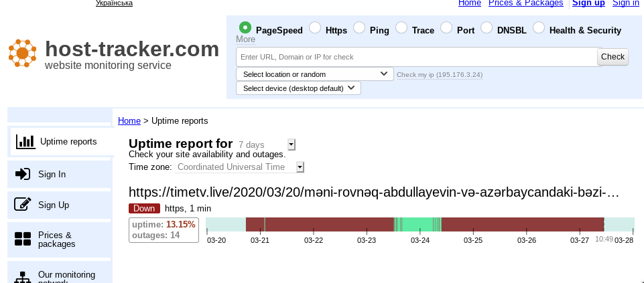
Task: Go to Sign up in top navigation
Action: (588, 3)
